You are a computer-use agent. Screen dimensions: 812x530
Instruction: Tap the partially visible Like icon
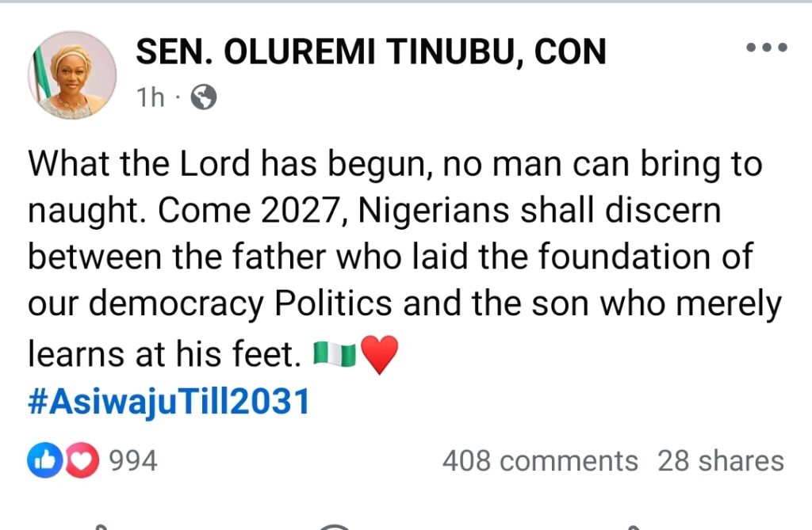pyautogui.click(x=99, y=526)
